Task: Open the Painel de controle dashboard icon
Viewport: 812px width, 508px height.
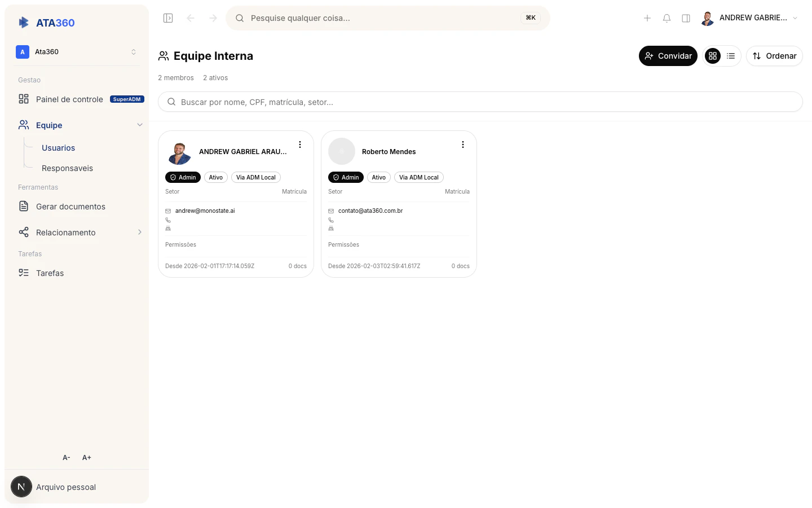Action: tap(24, 99)
